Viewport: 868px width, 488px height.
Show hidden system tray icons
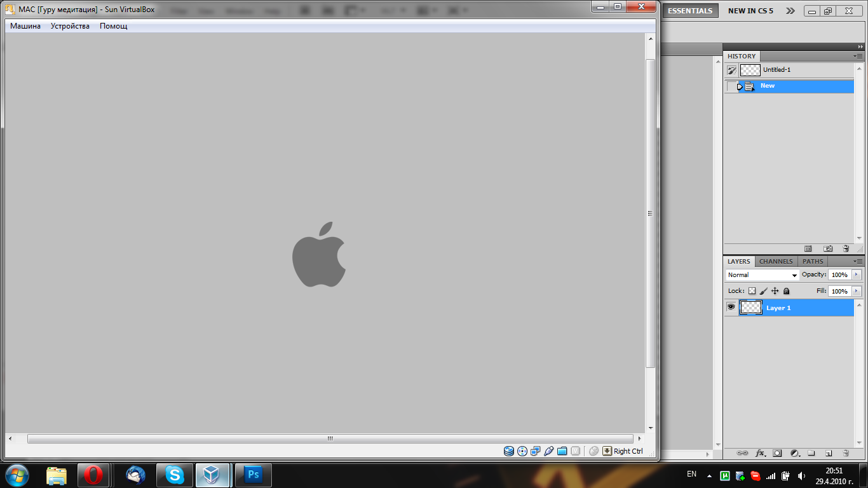[709, 475]
